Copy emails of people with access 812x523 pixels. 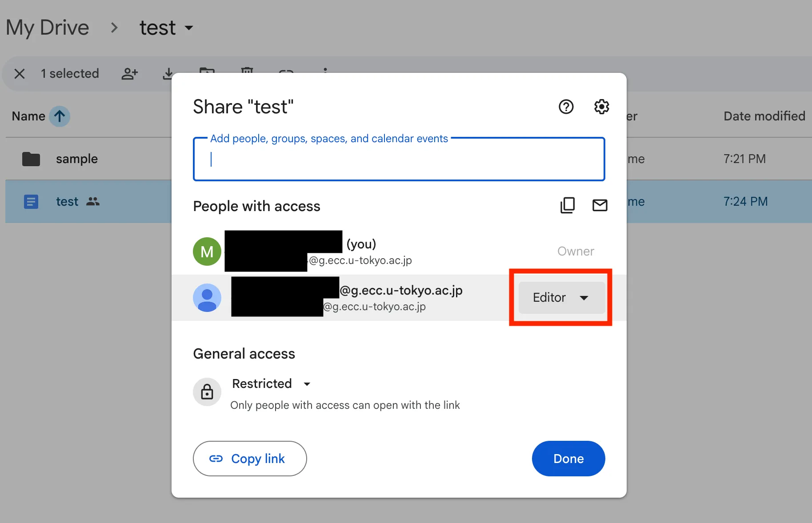click(568, 205)
